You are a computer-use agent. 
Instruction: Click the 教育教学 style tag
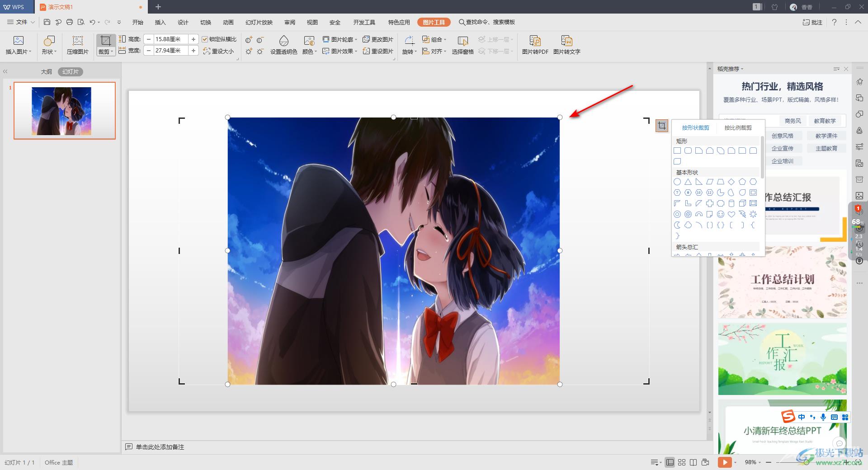[x=825, y=121]
